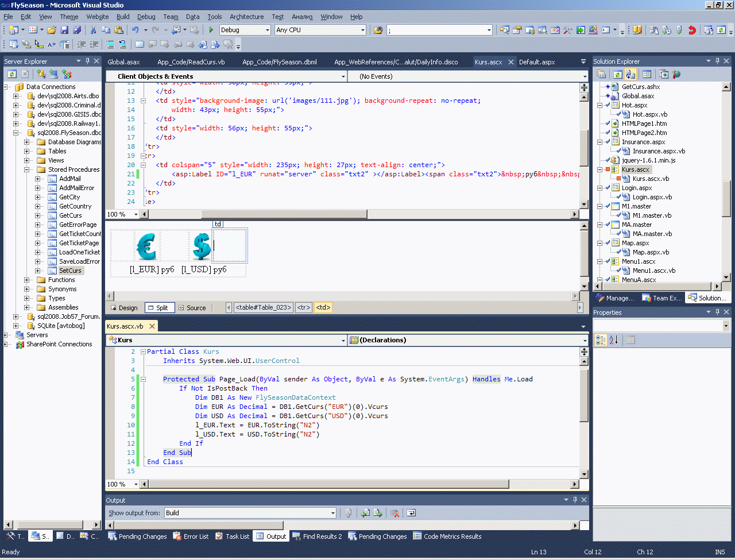Toggle Word Wrap in Output panel
The image size is (735, 560).
pyautogui.click(x=411, y=513)
